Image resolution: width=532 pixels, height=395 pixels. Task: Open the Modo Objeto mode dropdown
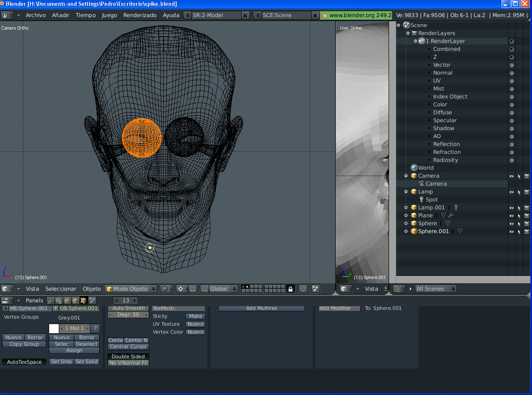[131, 289]
